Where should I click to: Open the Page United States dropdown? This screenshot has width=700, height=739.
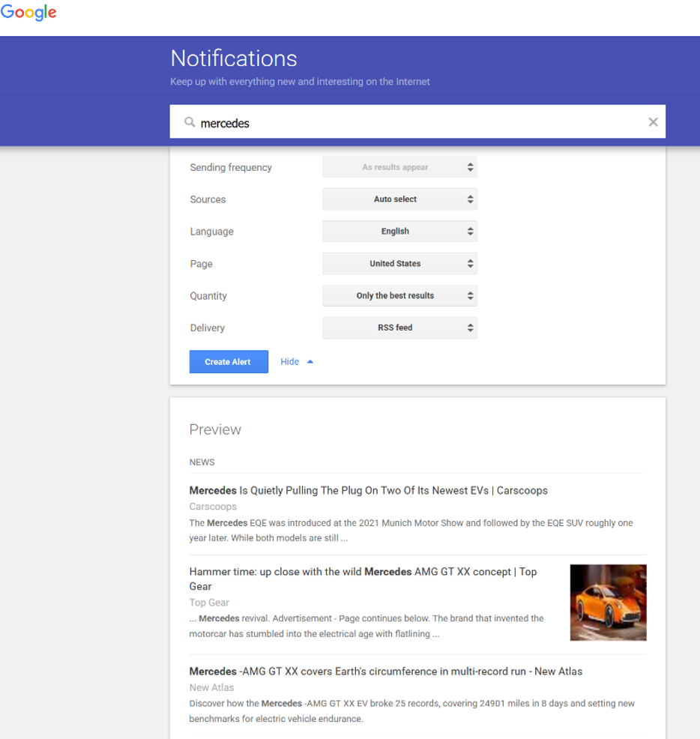tap(399, 264)
